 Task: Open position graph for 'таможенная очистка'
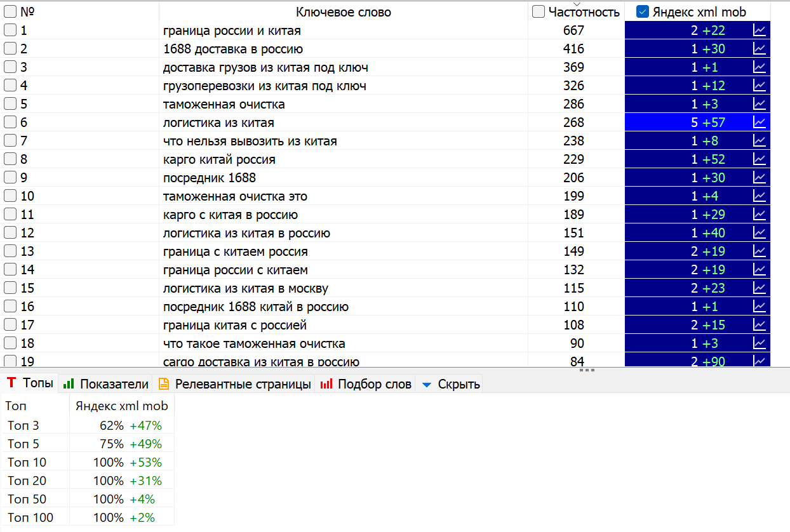760,104
